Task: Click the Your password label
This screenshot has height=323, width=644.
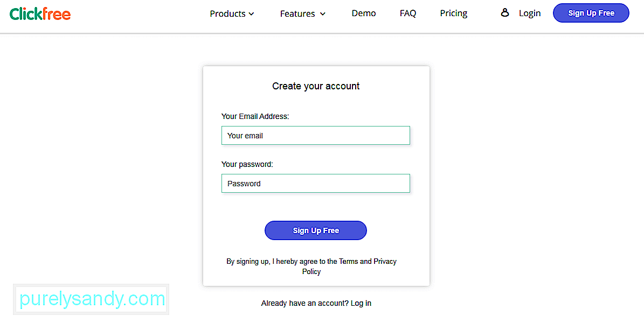Action: coord(247,165)
